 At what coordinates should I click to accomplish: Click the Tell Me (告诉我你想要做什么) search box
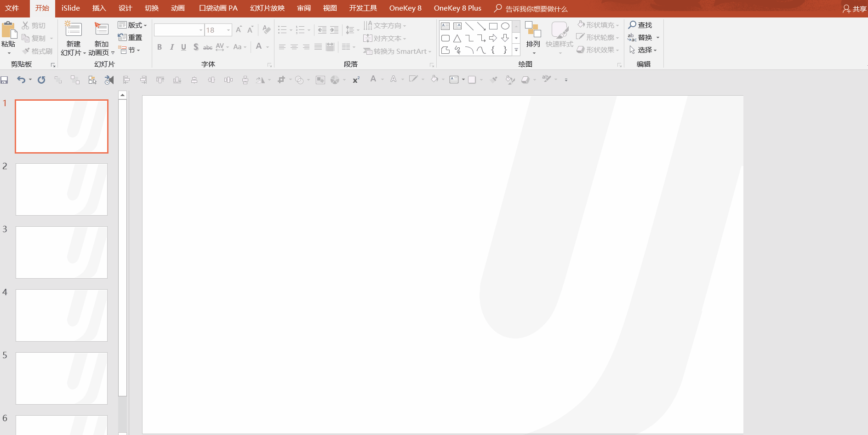[x=531, y=9]
